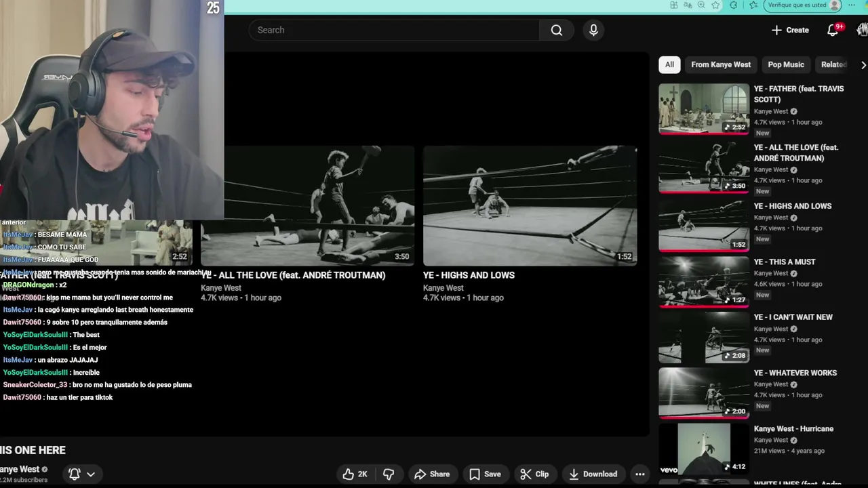The height and width of the screenshot is (488, 868).
Task: Open the YouTube account avatar menu
Action: pyautogui.click(x=863, y=30)
